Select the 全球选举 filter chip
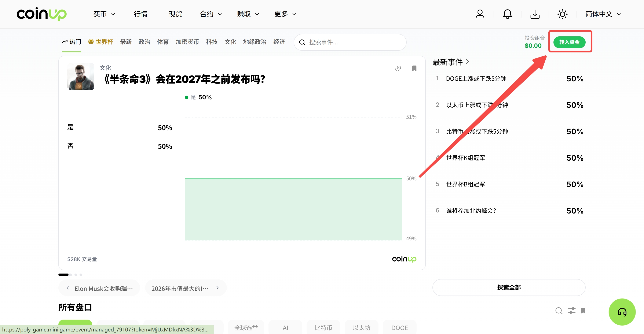This screenshot has width=644, height=334. tap(246, 327)
